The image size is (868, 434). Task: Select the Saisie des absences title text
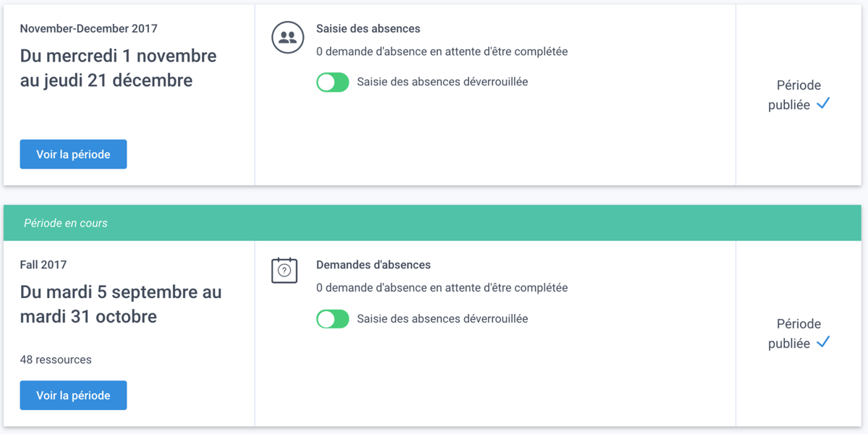[x=368, y=28]
